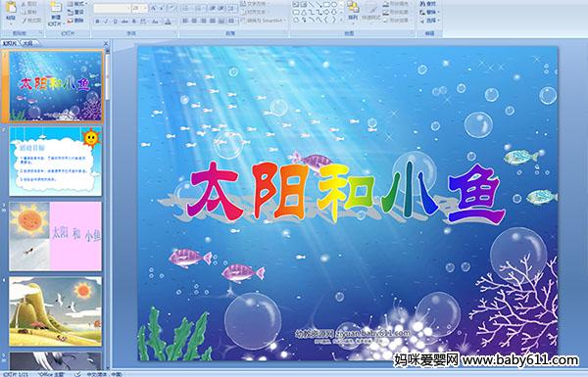
Task: Click the Grow Font icon
Action: click(x=153, y=8)
